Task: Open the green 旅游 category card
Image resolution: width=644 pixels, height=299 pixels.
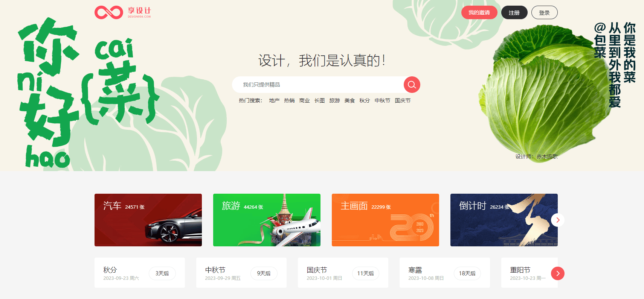Action: coord(267,220)
